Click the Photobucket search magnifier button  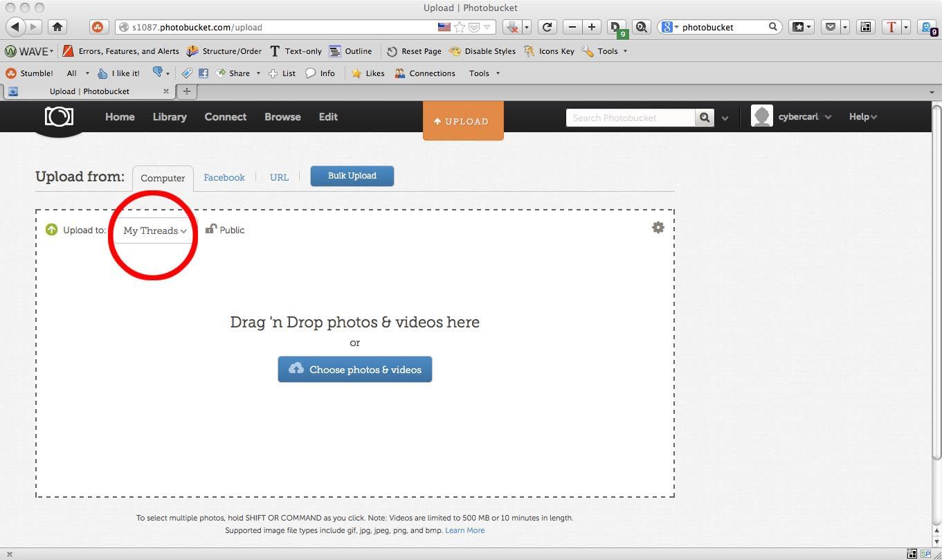click(x=705, y=118)
